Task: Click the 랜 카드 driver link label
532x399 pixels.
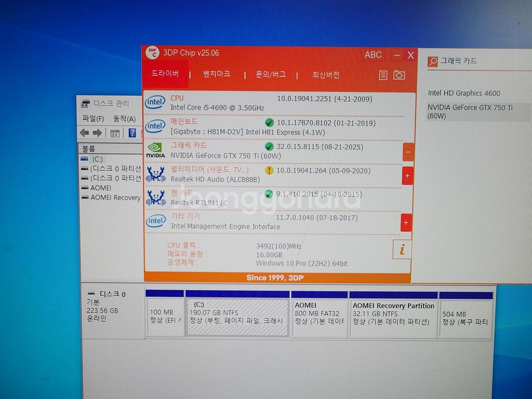Action: pyautogui.click(x=181, y=193)
